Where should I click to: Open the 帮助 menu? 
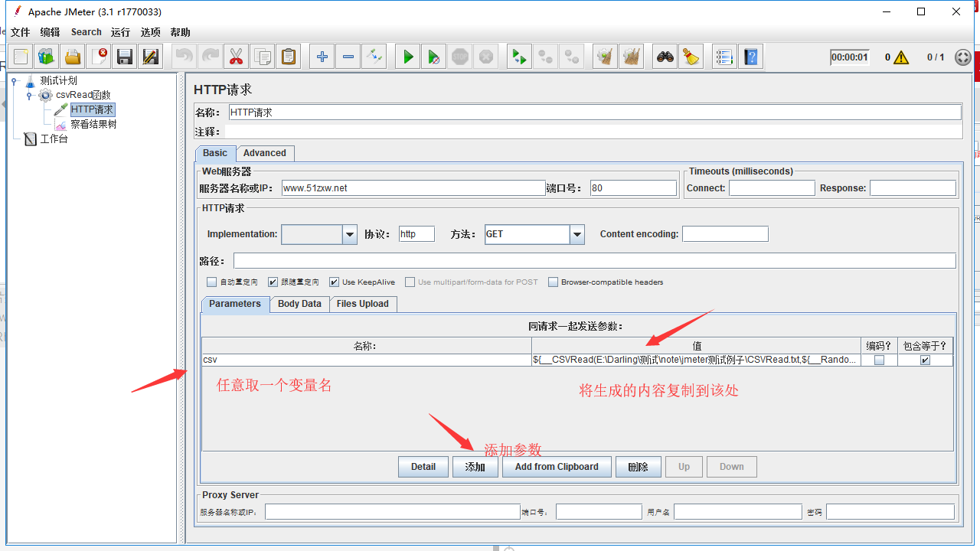(181, 32)
